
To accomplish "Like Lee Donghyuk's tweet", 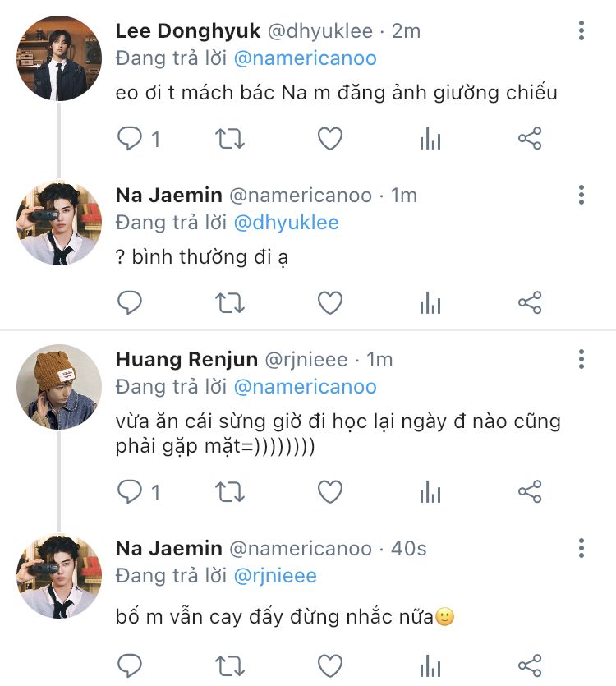I will tap(330, 138).
